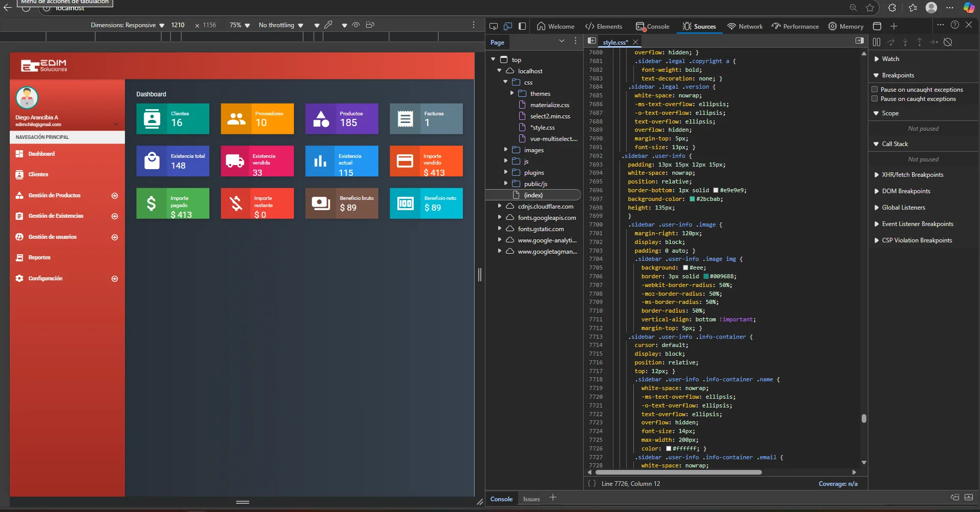Expand the images folder in tree

pyautogui.click(x=506, y=150)
